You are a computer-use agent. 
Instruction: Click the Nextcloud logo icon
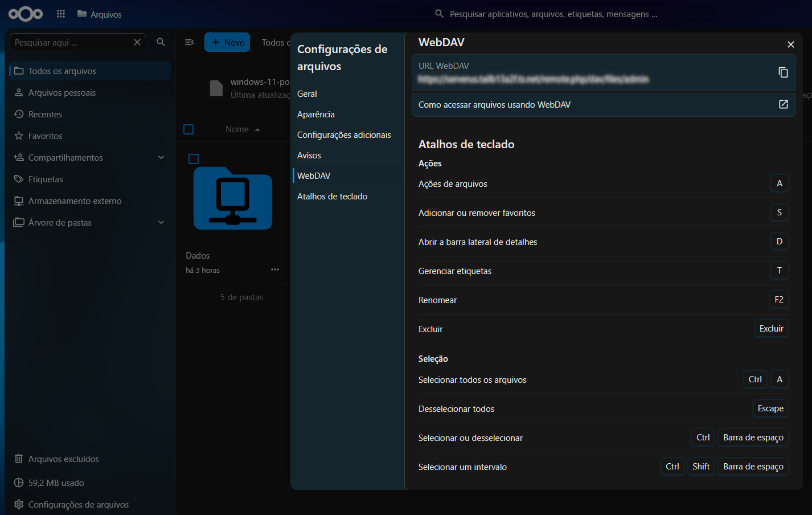[x=26, y=14]
